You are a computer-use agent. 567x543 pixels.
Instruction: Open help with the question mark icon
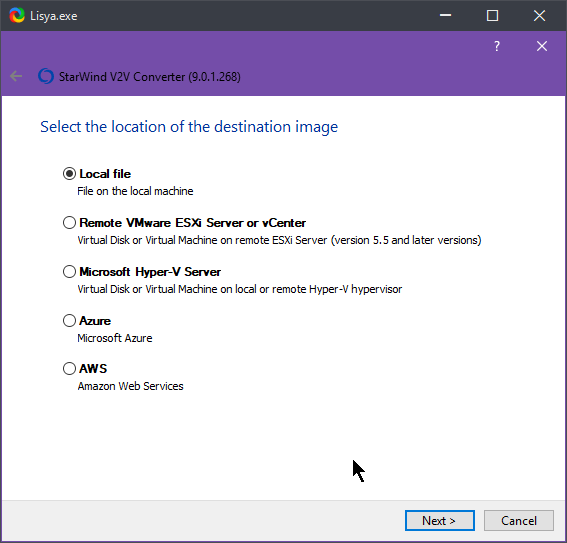pyautogui.click(x=497, y=46)
